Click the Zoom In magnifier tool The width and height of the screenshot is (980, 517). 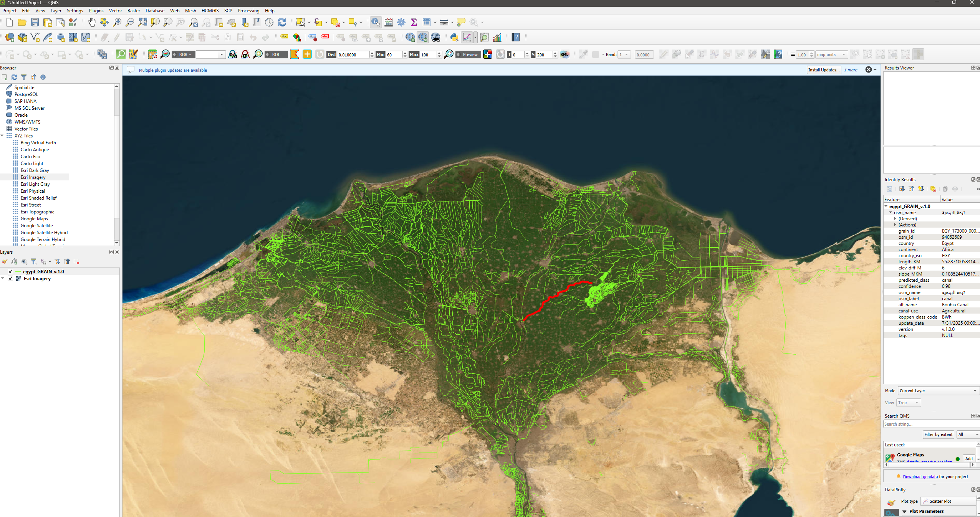[117, 22]
